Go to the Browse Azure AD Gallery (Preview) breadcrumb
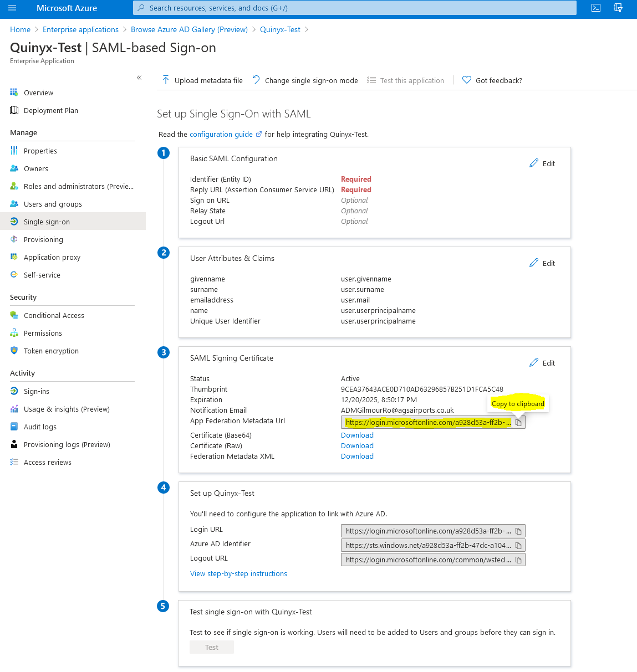This screenshot has width=637, height=672. click(x=189, y=29)
